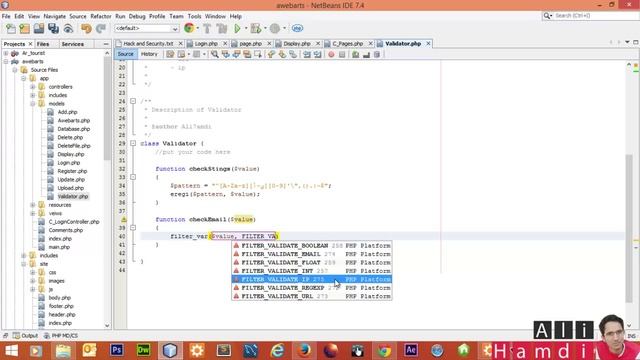Click the Undo toolbar icon

pos(86,29)
